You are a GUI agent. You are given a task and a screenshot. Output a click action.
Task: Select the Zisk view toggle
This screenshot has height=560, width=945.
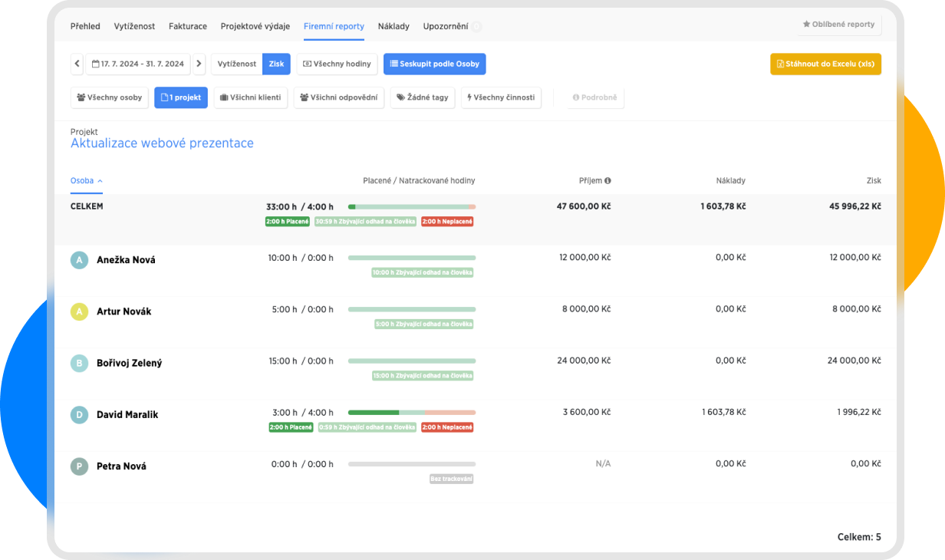coord(276,64)
